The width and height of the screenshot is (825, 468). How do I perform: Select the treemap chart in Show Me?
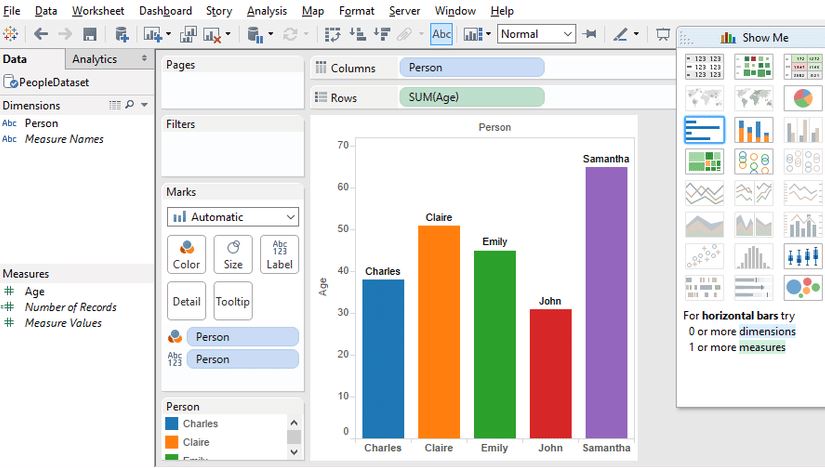[x=705, y=161]
